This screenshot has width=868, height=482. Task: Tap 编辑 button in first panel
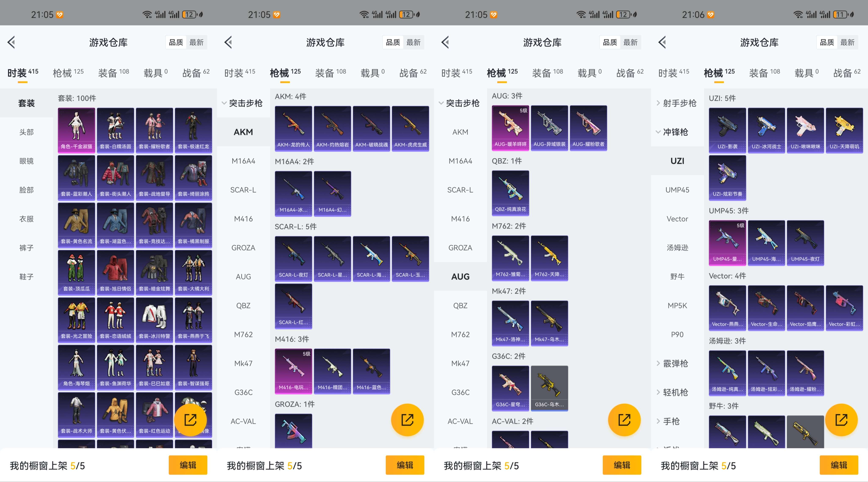tap(188, 465)
